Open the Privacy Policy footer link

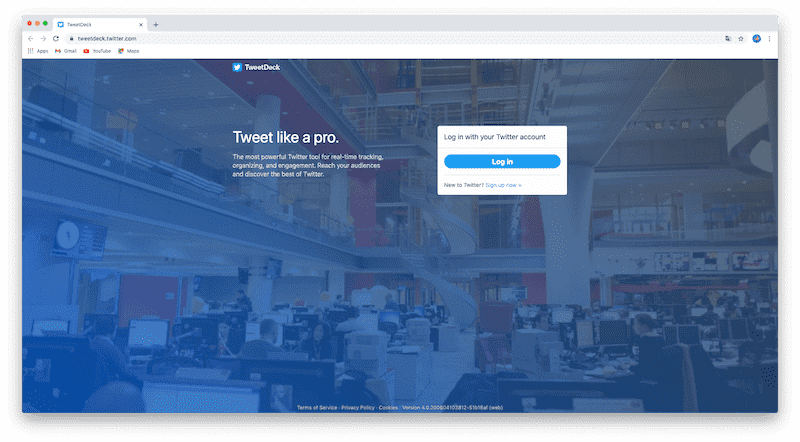pos(358,408)
